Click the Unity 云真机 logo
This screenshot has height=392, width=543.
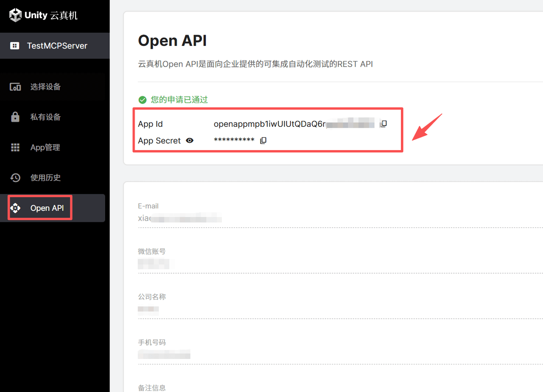click(44, 16)
